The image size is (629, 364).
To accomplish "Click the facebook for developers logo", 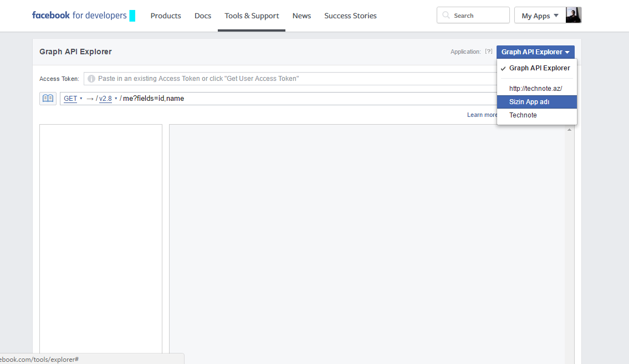I will [x=79, y=16].
